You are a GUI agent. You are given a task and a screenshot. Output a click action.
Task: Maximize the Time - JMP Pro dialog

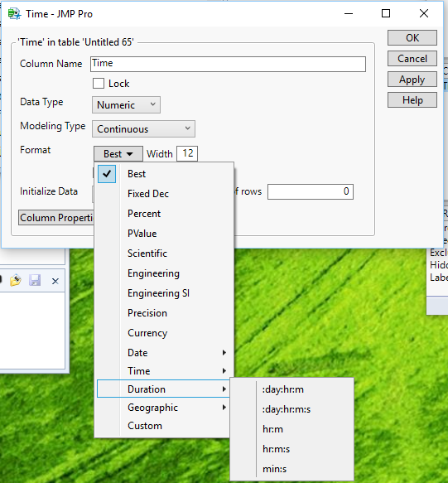[386, 13]
